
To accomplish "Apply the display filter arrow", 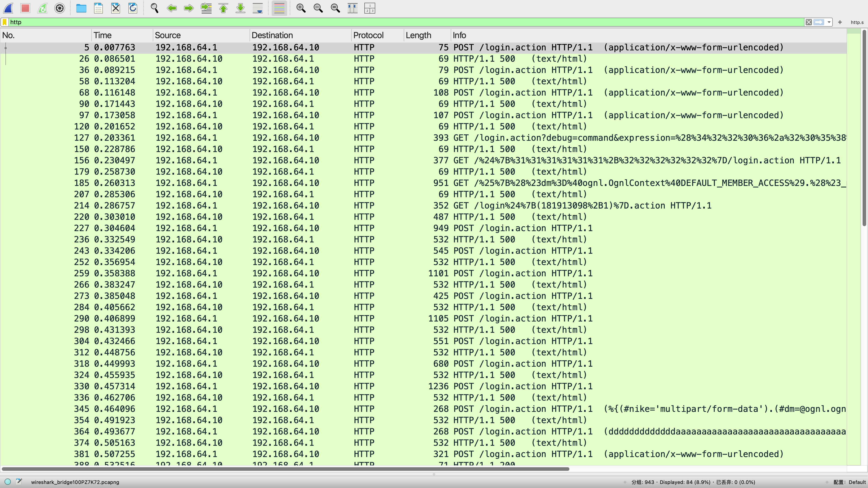I will pos(819,22).
